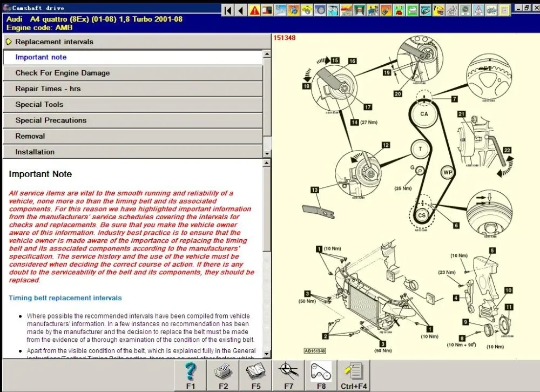Select the F8 timing belt diagram icon
Screen dimensions: 540x392
point(321,375)
